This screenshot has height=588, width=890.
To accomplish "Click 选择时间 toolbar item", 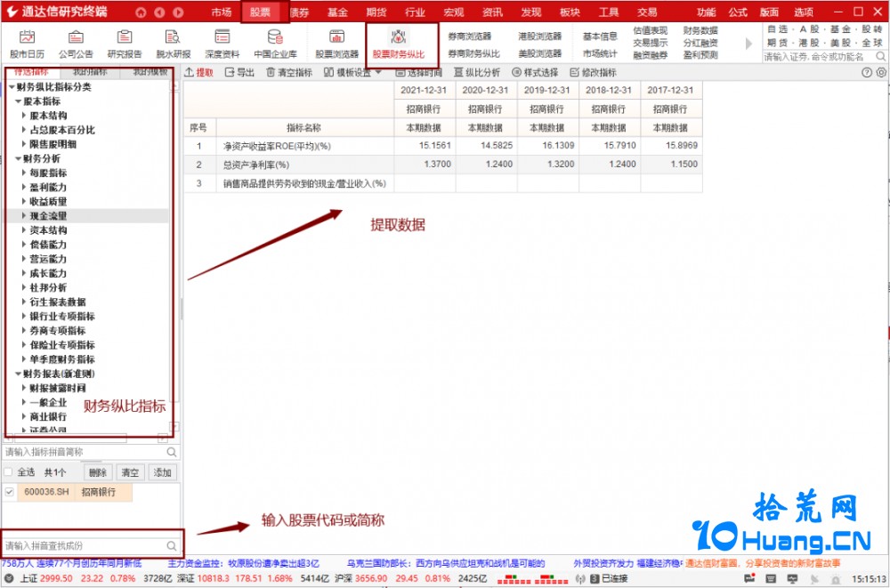I will [x=419, y=73].
